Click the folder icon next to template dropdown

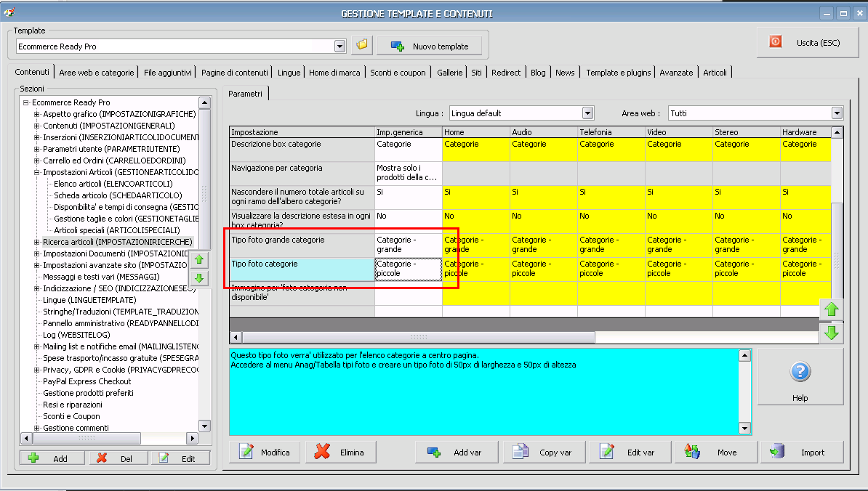tap(361, 46)
